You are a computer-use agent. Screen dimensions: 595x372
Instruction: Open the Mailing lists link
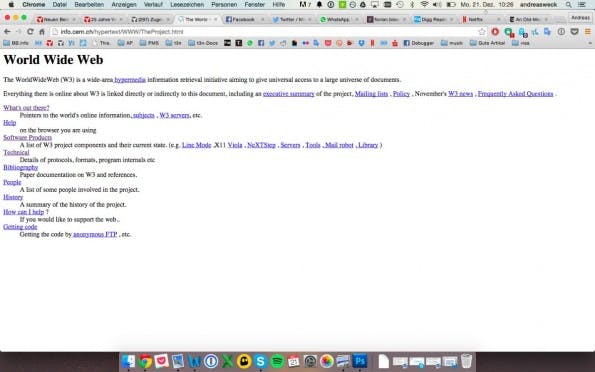[x=371, y=94]
